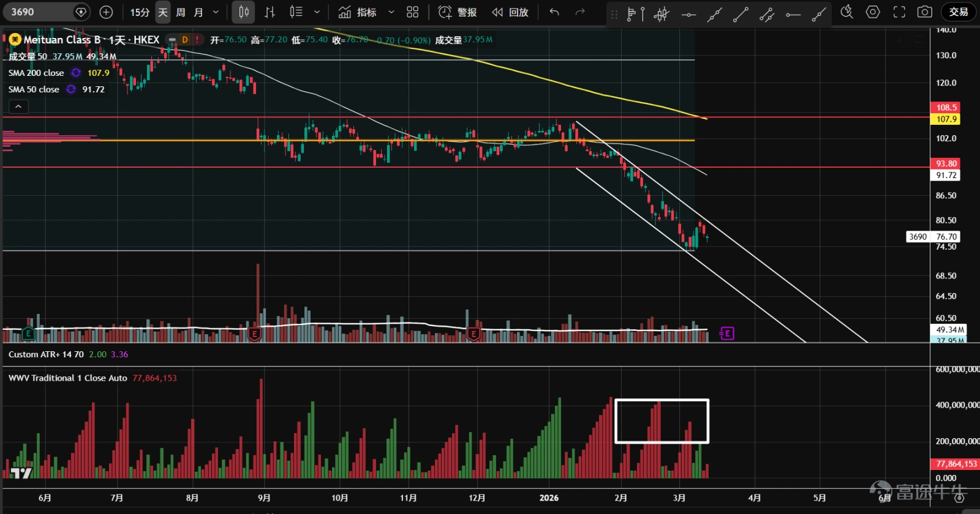Image resolution: width=980 pixels, height=514 pixels.
Task: Click the purple upcoming earnings E marker
Action: 726,333
